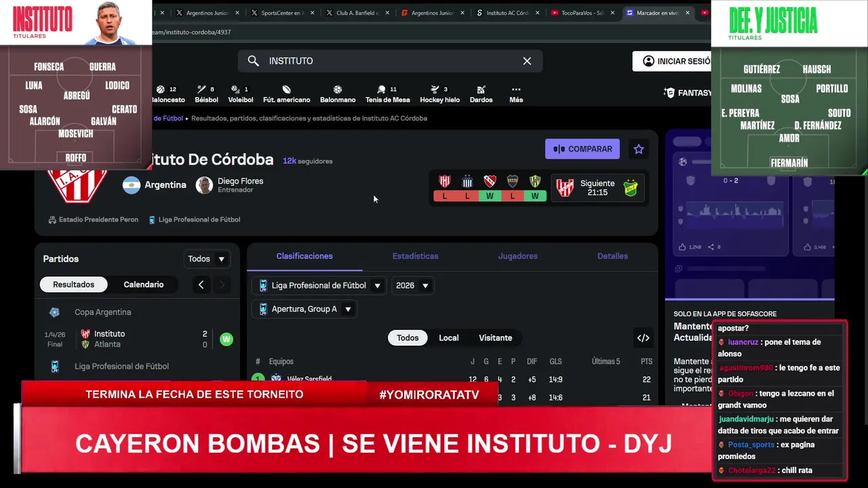The height and width of the screenshot is (488, 868).
Task: Open the Tenis de Mesa section
Action: 387,94
